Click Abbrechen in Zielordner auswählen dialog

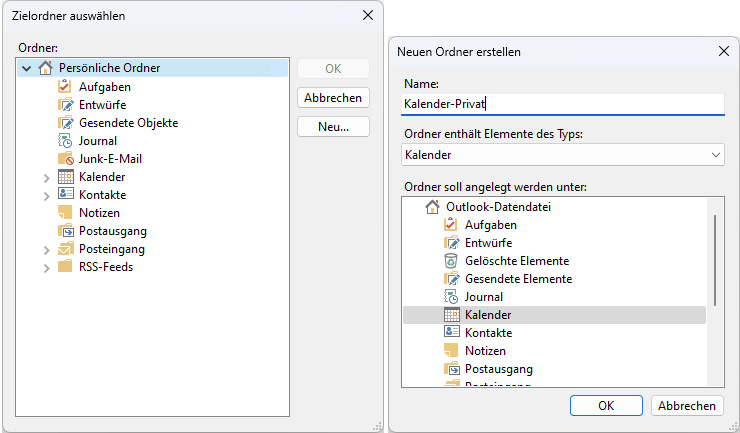(333, 98)
